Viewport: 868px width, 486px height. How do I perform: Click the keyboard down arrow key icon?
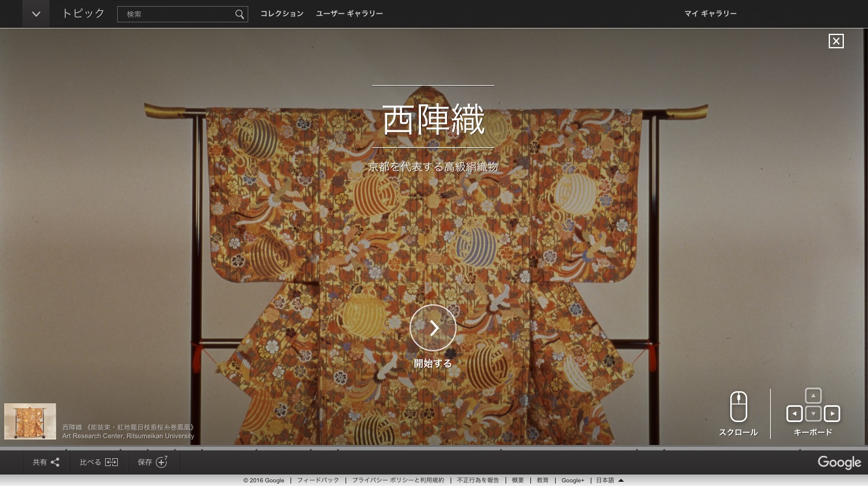tap(813, 414)
